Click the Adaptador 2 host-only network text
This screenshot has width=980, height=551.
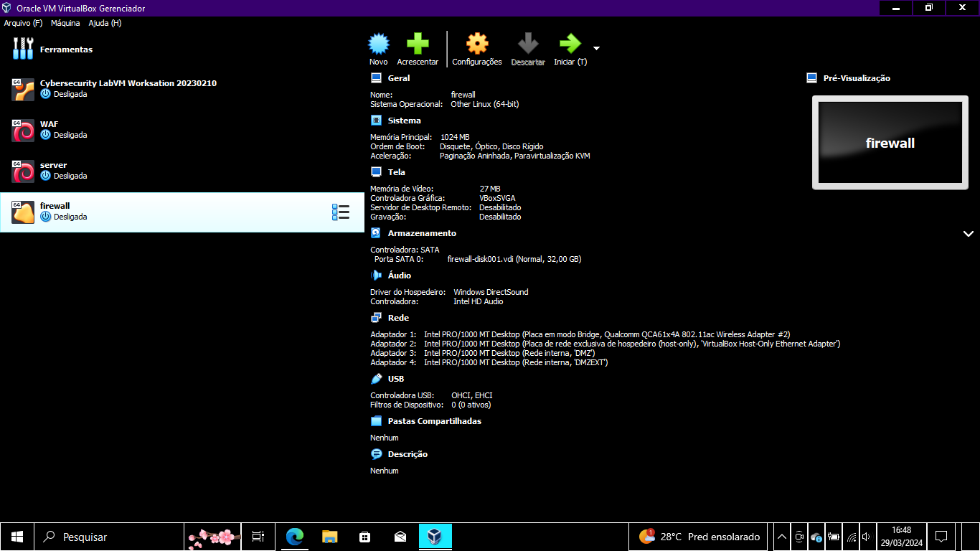tap(632, 344)
